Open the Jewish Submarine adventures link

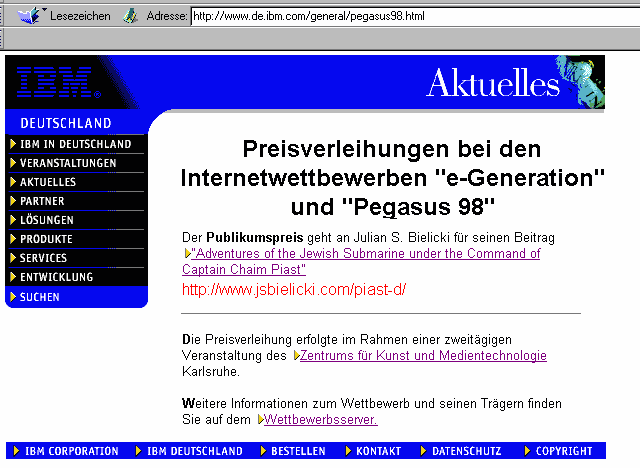click(x=361, y=261)
